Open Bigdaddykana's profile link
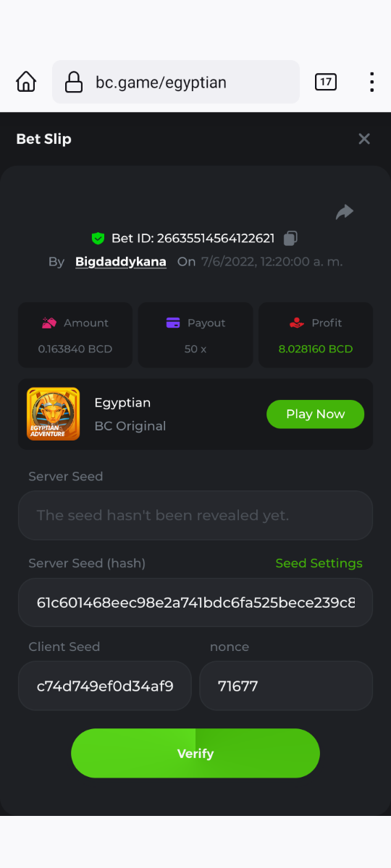This screenshot has height=868, width=391. 121,262
